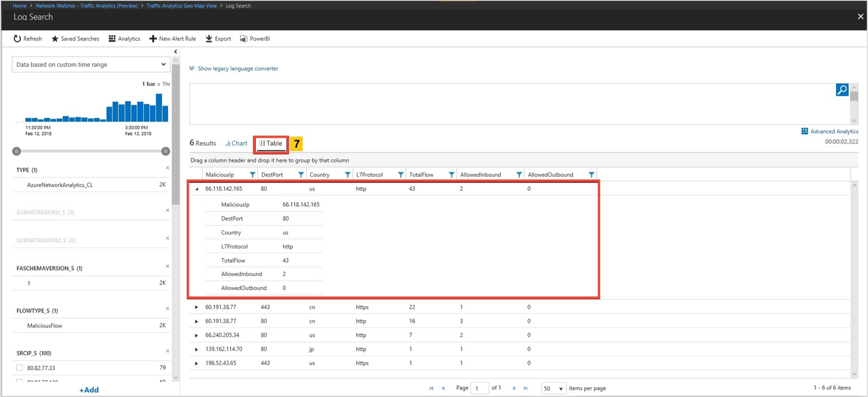The height and width of the screenshot is (397, 868).
Task: Click the left pane scrollbar down arrow
Action: pyautogui.click(x=175, y=378)
